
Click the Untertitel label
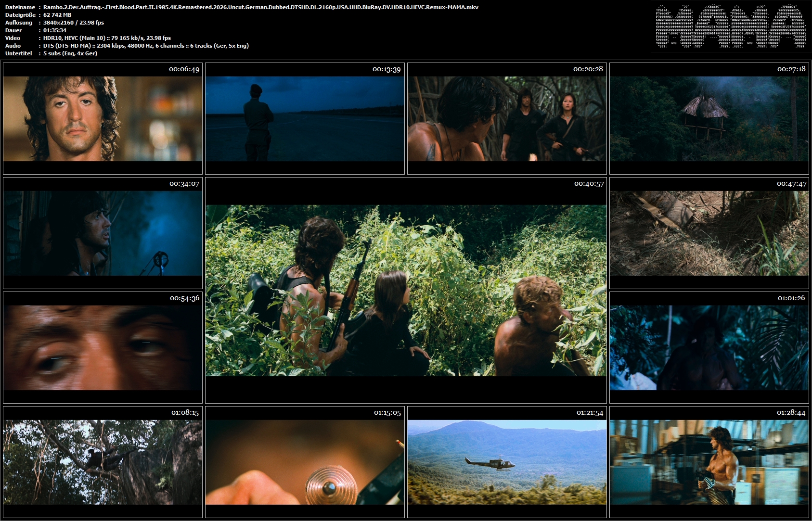(x=19, y=53)
